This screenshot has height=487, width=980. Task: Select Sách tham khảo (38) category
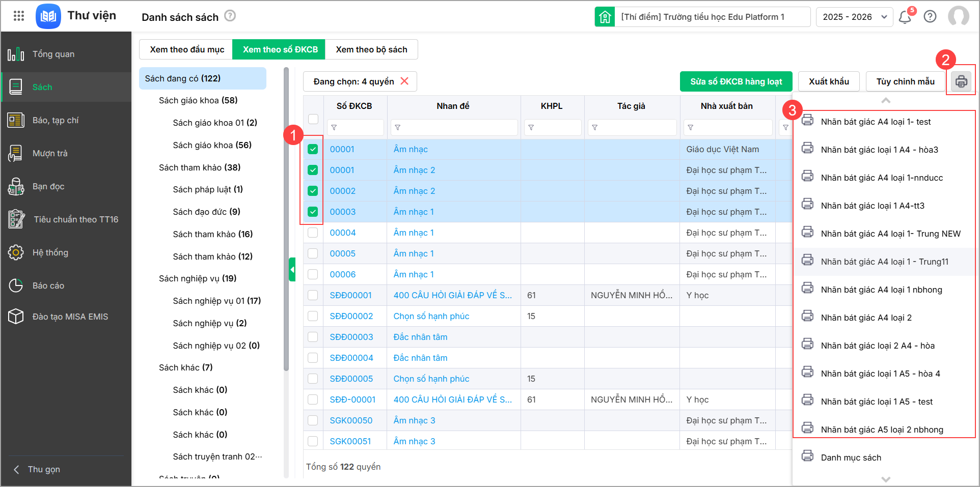point(200,167)
